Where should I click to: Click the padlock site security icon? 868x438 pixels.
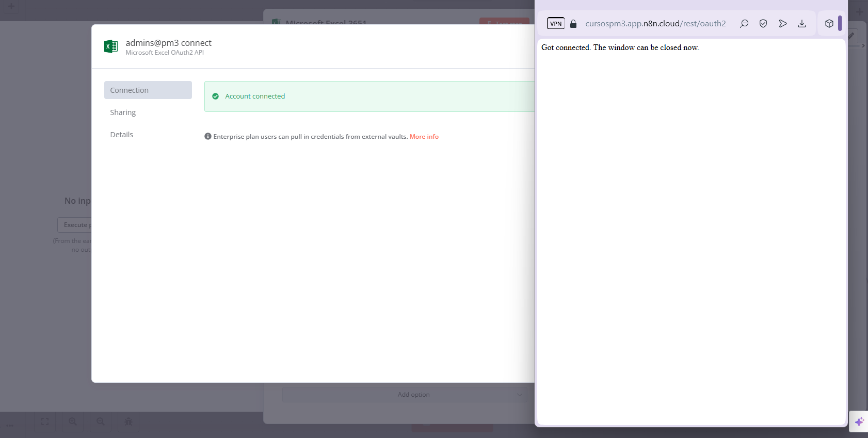(x=573, y=24)
